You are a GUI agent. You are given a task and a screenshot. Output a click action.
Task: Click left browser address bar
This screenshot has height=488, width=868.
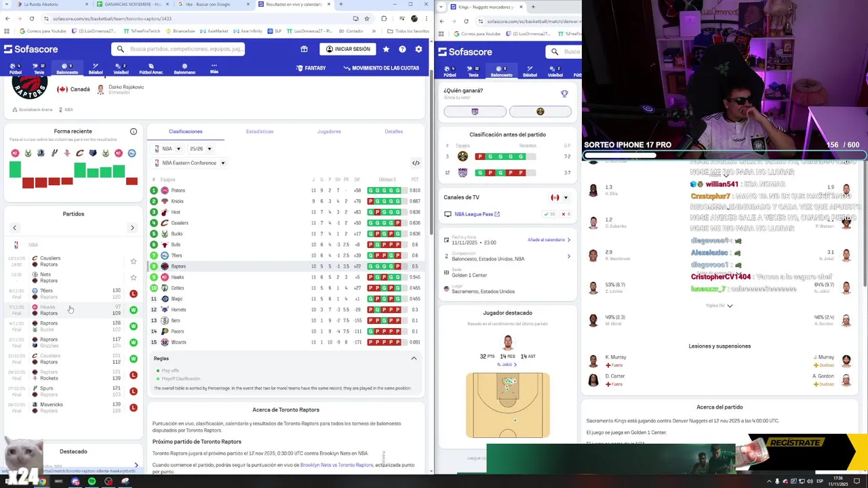[x=203, y=18]
